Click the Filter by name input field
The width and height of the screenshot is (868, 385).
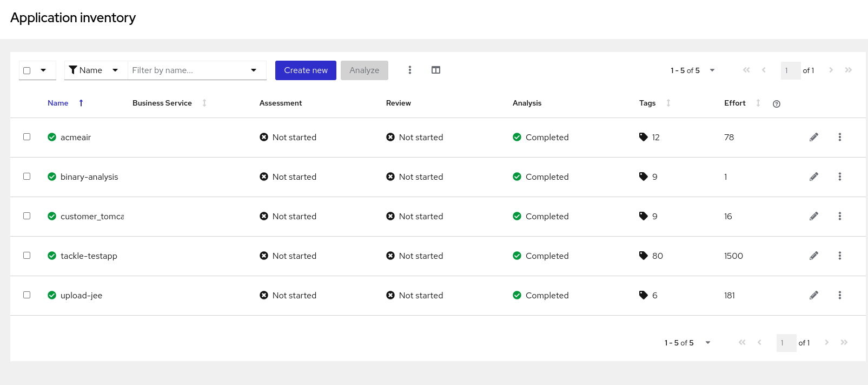(x=189, y=70)
